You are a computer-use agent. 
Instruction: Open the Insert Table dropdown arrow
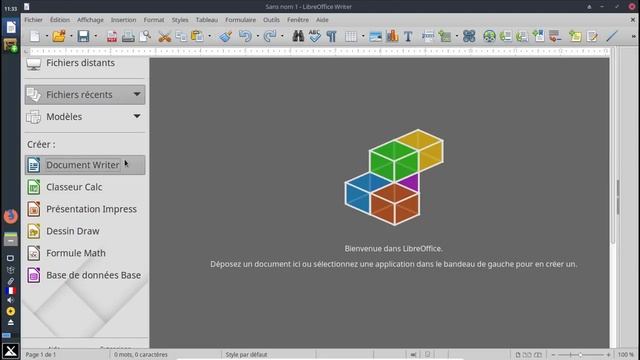point(363,36)
